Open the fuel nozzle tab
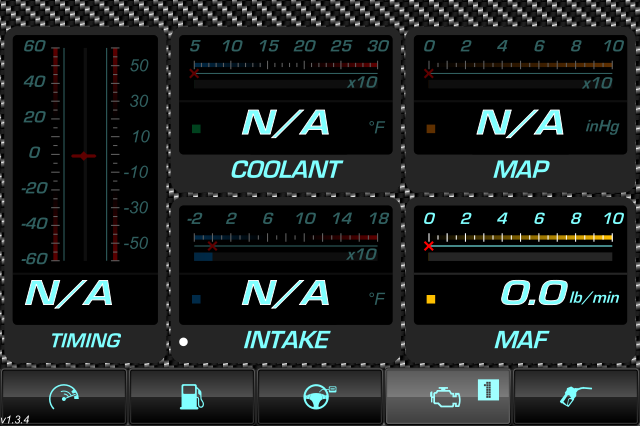Screen dimensions: 640x426 [x=576, y=396]
